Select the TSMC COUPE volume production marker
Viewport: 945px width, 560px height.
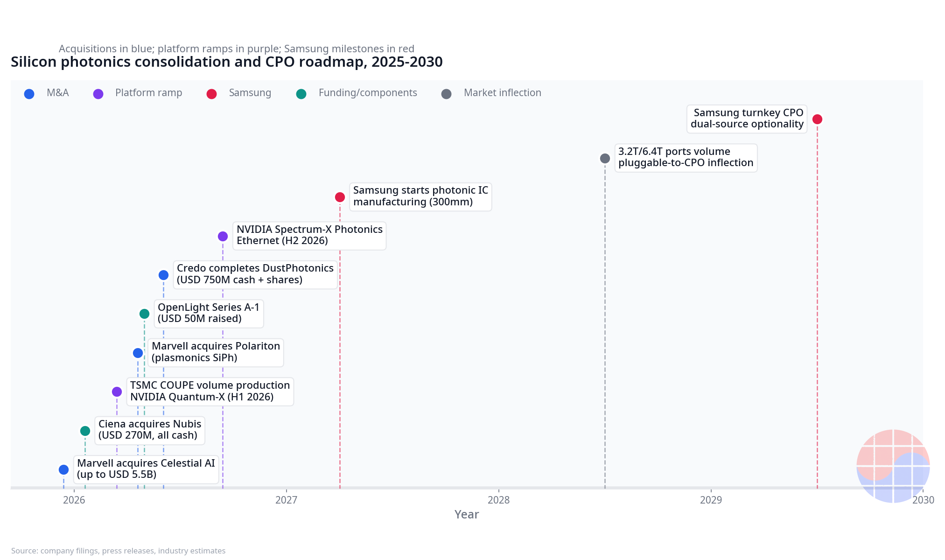pyautogui.click(x=117, y=392)
